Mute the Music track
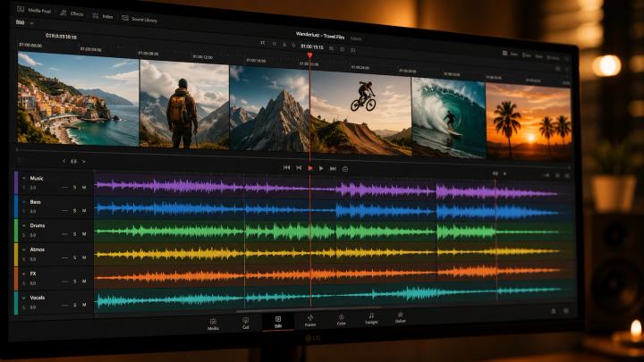The height and width of the screenshot is (362, 644). [84, 187]
